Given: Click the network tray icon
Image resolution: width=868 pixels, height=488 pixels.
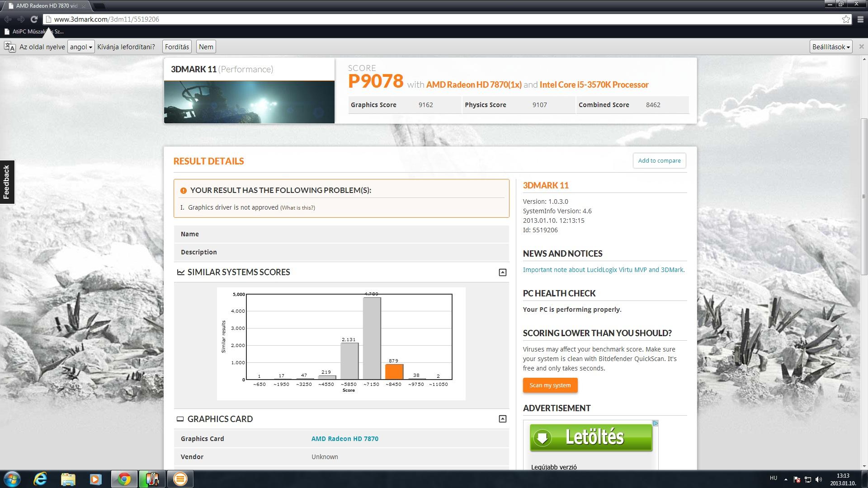Looking at the screenshot, I should [807, 479].
